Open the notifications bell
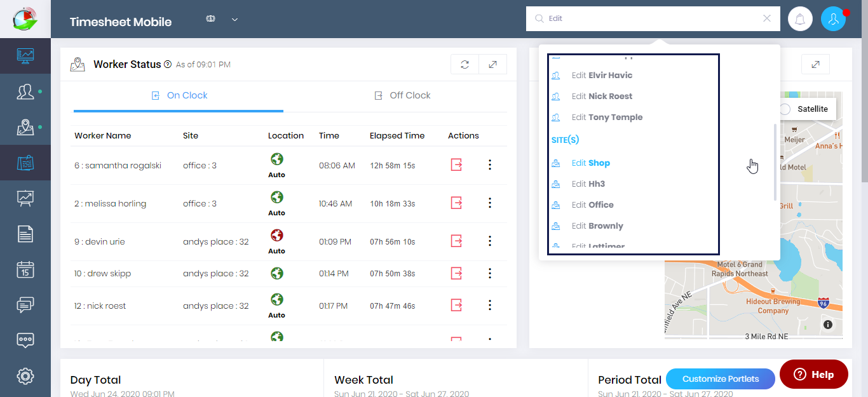 [800, 19]
